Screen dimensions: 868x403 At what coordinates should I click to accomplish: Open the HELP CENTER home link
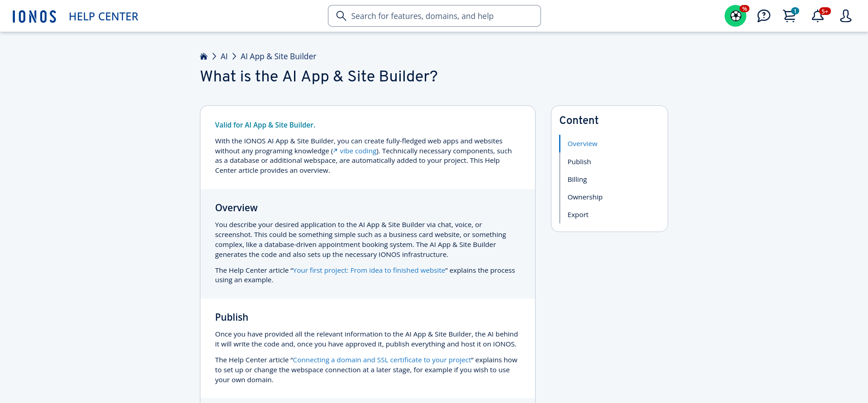click(x=104, y=16)
